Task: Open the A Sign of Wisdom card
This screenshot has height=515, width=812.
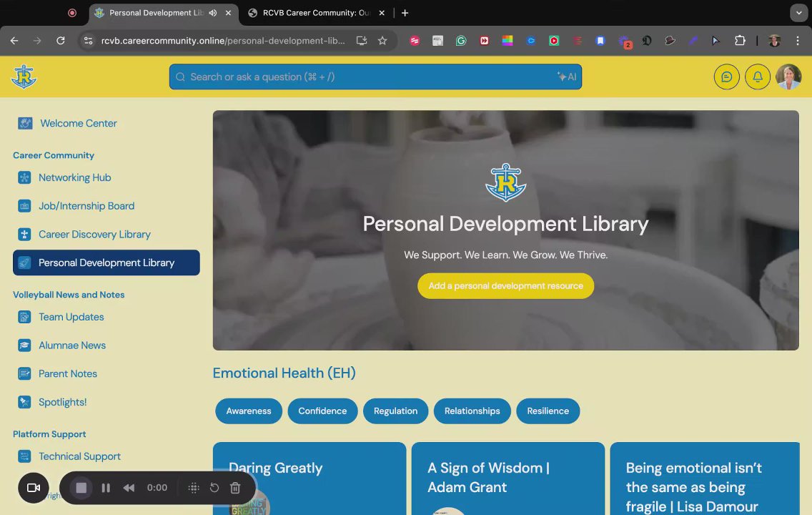Action: click(508, 479)
